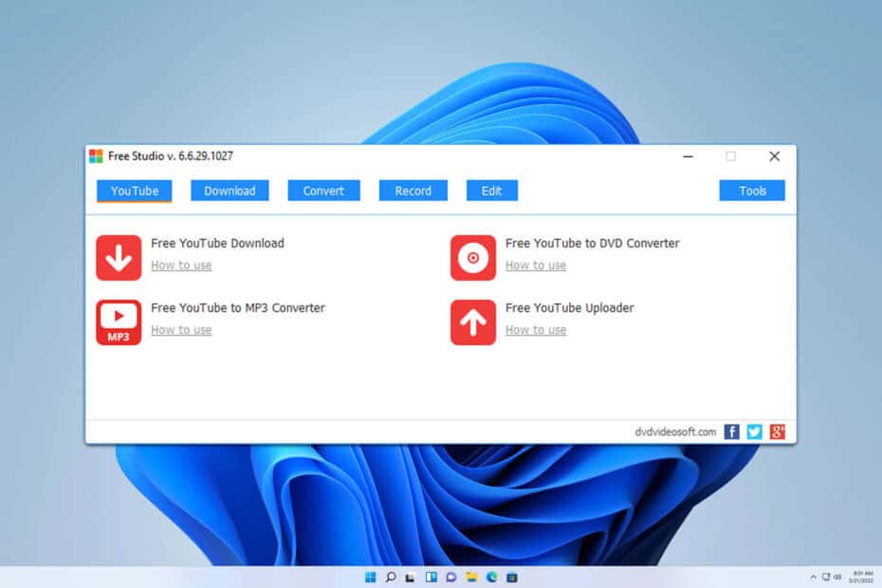Switch to the Download tab
Viewport: 882px width, 588px height.
(x=230, y=191)
